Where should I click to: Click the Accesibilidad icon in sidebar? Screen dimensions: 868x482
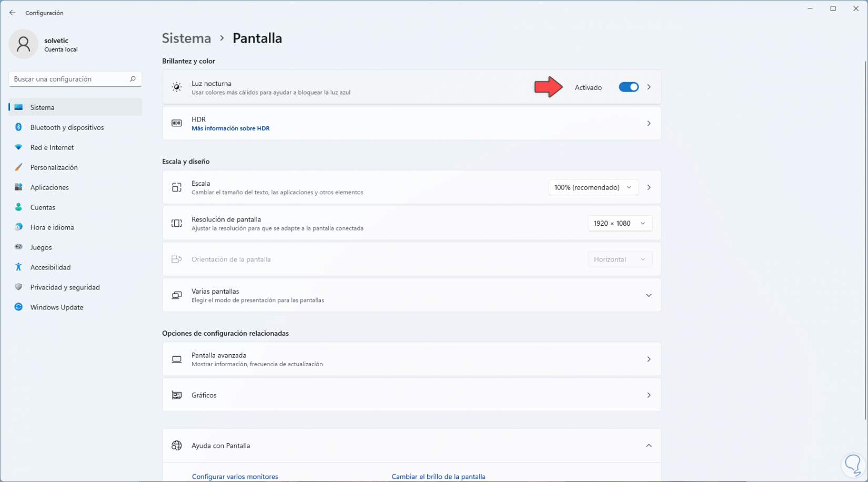(x=18, y=267)
